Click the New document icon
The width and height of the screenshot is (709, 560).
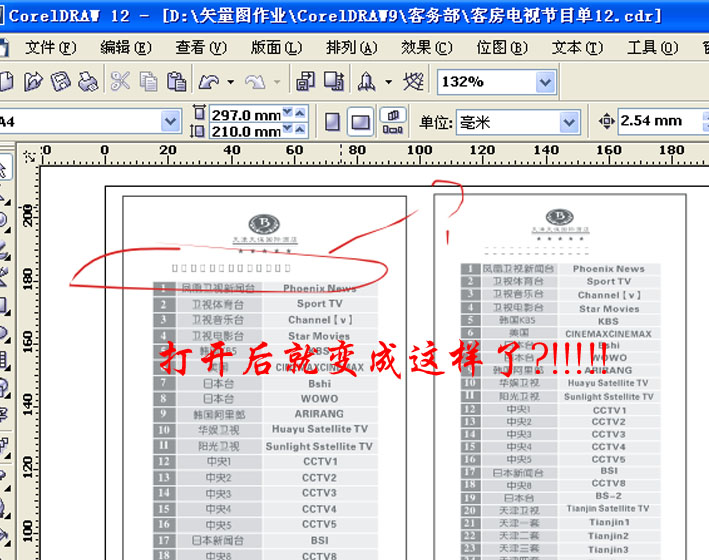5,81
